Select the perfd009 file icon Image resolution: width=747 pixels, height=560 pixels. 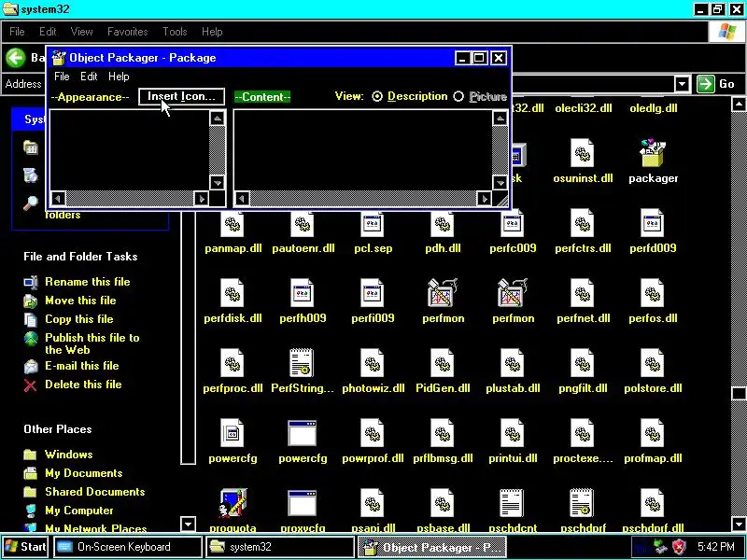pos(653,223)
